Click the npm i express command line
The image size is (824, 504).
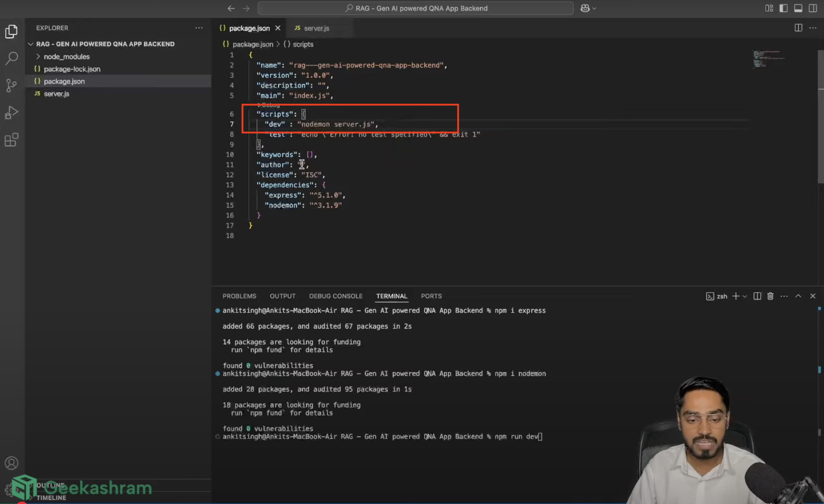[x=384, y=310]
